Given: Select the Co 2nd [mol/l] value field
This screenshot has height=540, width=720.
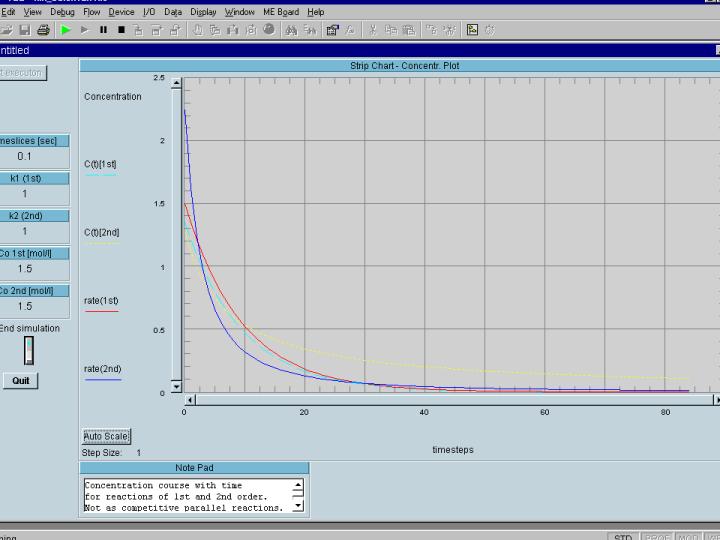Looking at the screenshot, I should coord(25,306).
